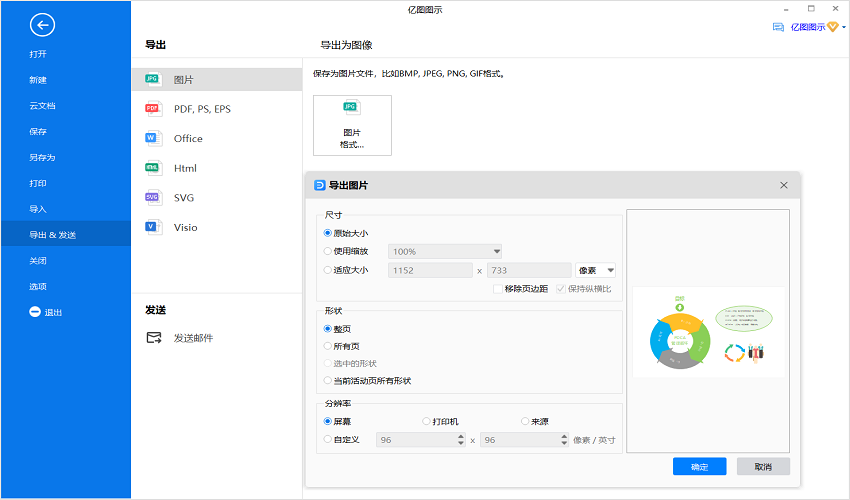
Task: Click the Visio file icon
Action: click(x=153, y=227)
